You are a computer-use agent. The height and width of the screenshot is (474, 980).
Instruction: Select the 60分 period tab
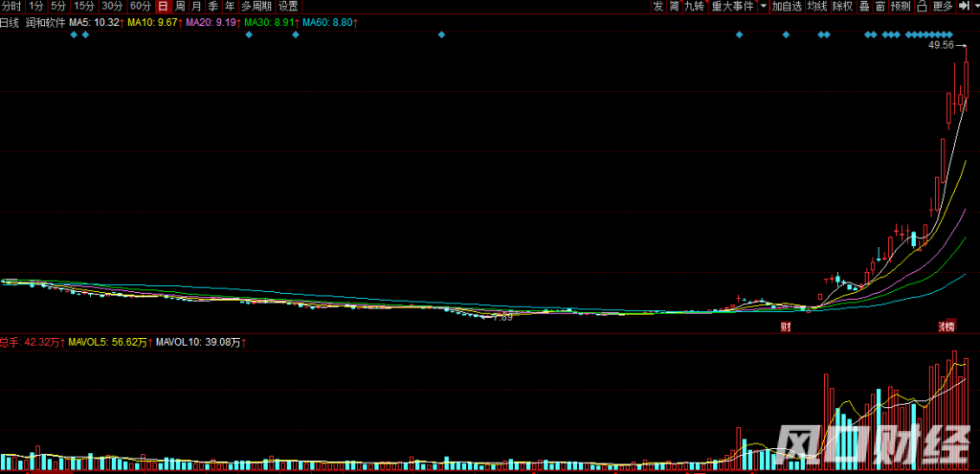tap(140, 7)
